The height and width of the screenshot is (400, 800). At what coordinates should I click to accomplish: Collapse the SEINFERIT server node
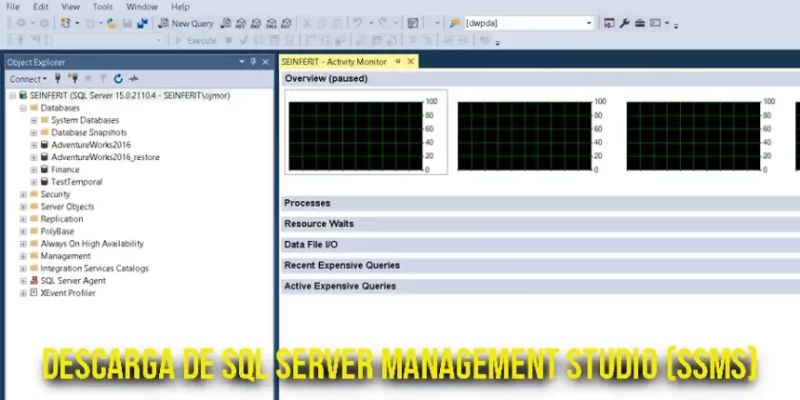tap(12, 95)
